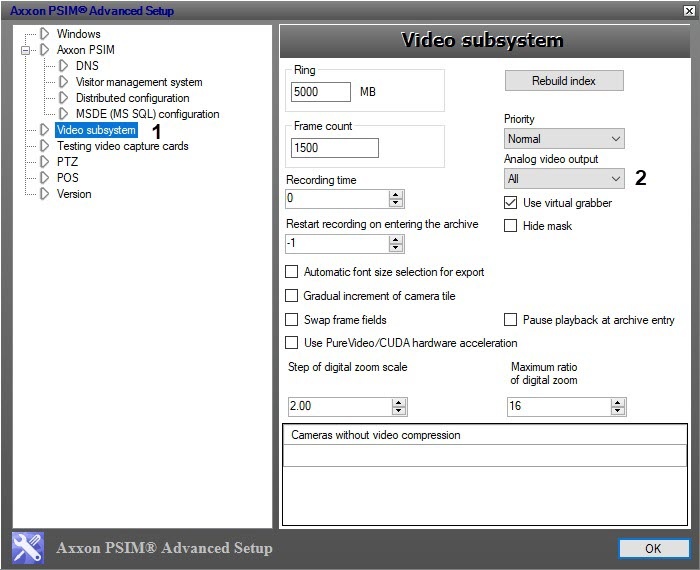Click the triangle icon beside Version
Image resolution: width=700 pixels, height=570 pixels.
click(44, 194)
